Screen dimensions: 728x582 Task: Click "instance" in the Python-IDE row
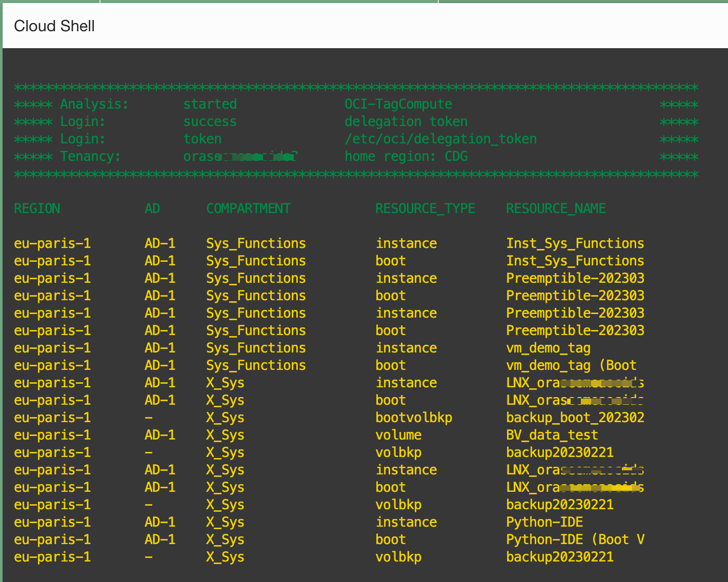click(x=406, y=522)
